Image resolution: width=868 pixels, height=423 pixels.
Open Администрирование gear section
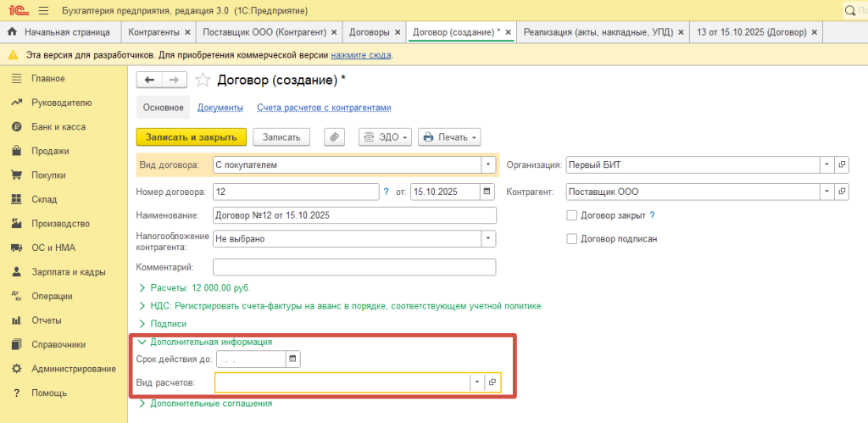(x=73, y=369)
